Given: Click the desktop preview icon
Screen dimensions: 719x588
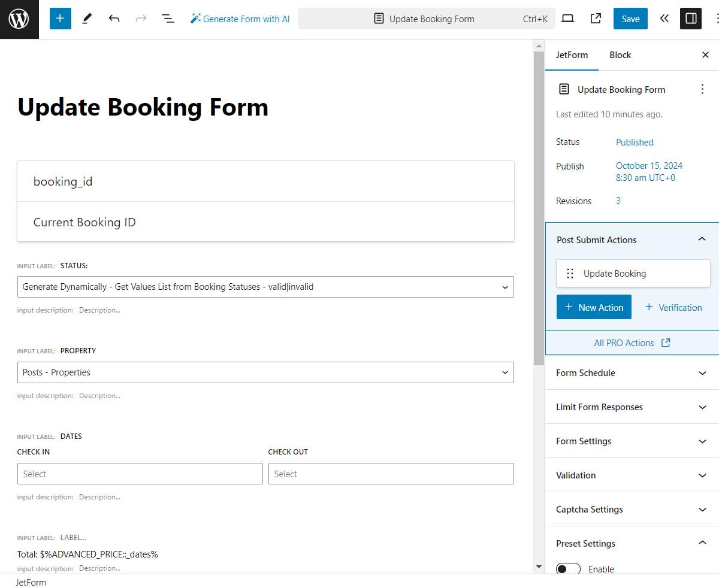Looking at the screenshot, I should click(567, 19).
